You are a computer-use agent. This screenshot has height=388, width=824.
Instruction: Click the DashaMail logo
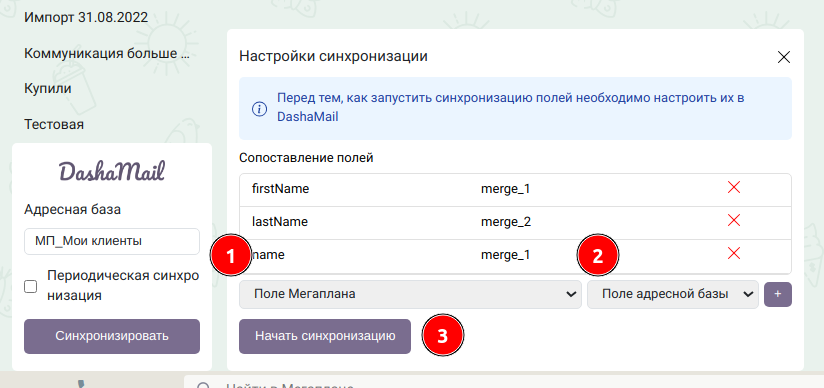coord(111,172)
